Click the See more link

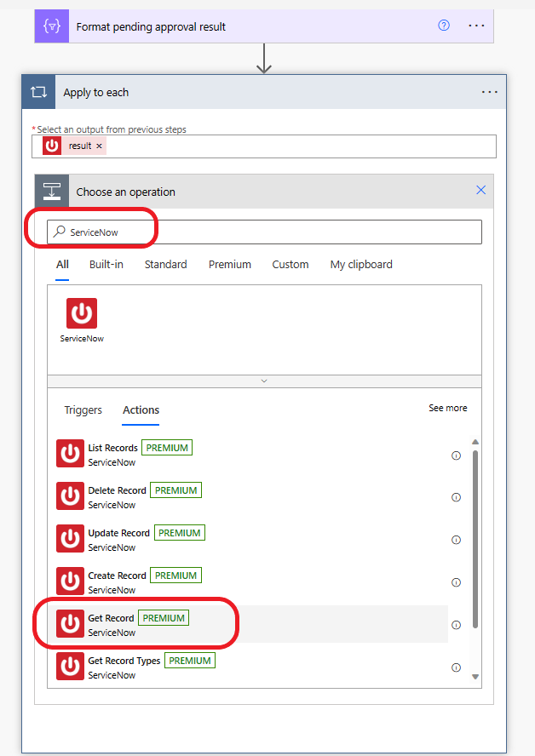448,408
